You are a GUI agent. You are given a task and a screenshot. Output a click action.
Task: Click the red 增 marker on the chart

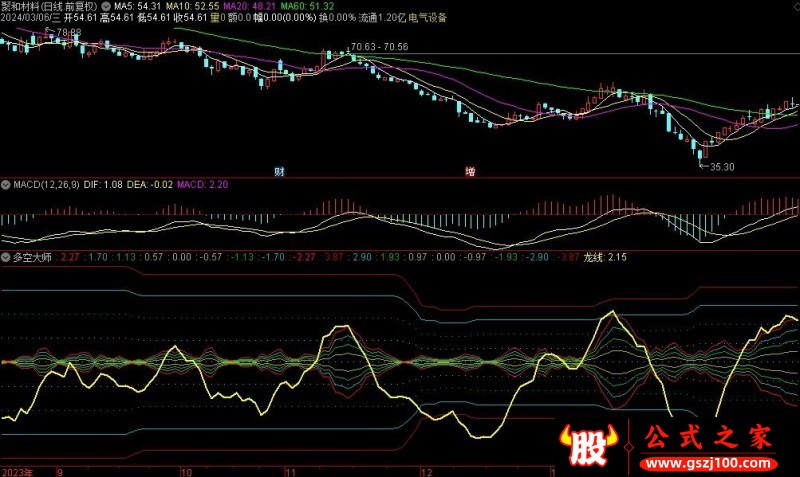(x=470, y=171)
